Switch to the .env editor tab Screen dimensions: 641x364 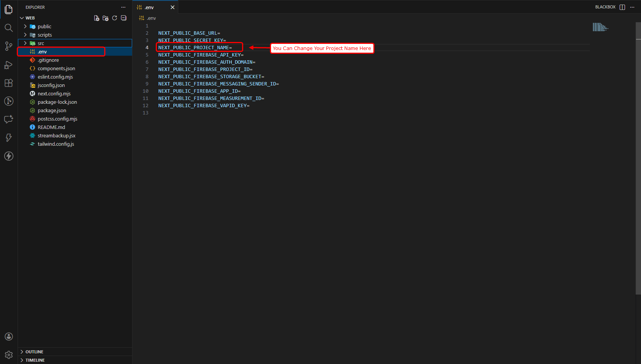click(x=149, y=7)
